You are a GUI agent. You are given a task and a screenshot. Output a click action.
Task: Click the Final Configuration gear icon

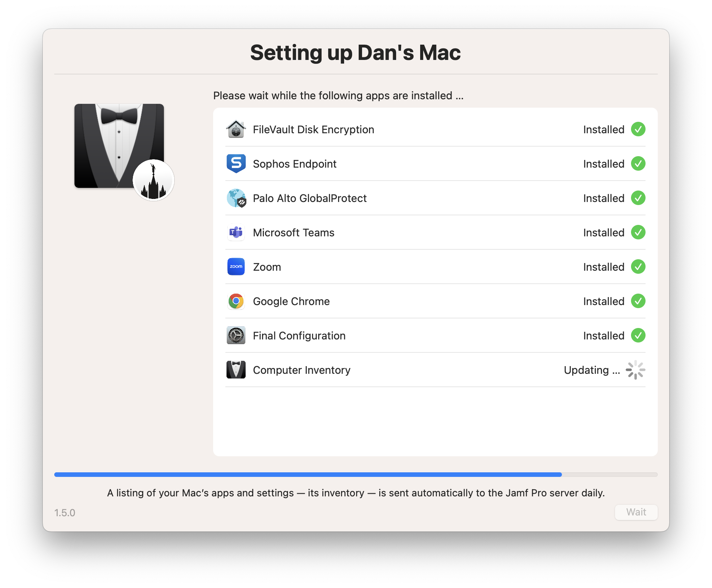pyautogui.click(x=236, y=336)
